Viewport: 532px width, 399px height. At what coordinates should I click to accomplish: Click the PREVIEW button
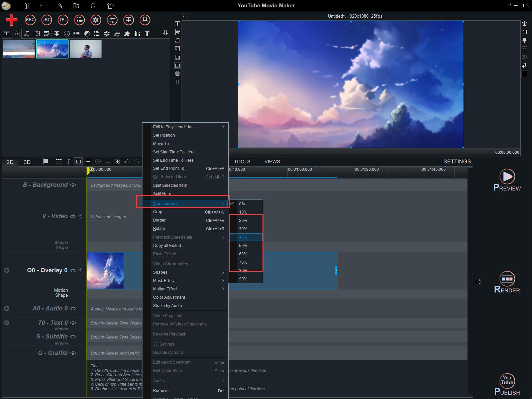[x=507, y=180]
